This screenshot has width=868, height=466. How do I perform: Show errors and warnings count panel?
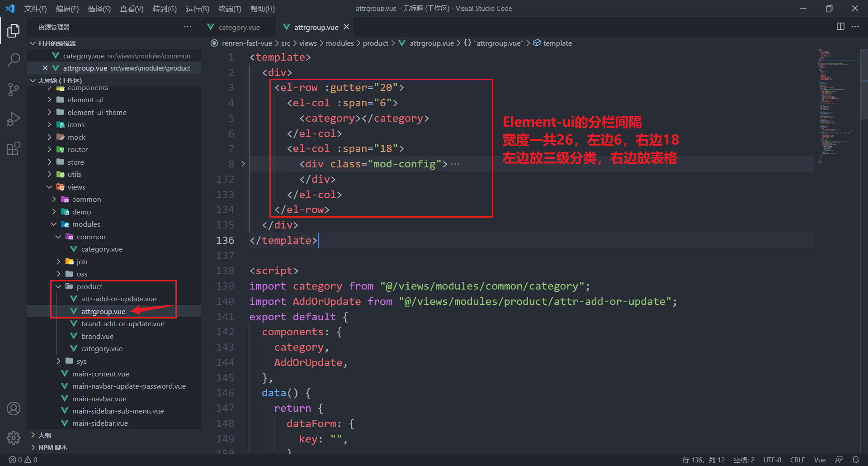point(23,460)
